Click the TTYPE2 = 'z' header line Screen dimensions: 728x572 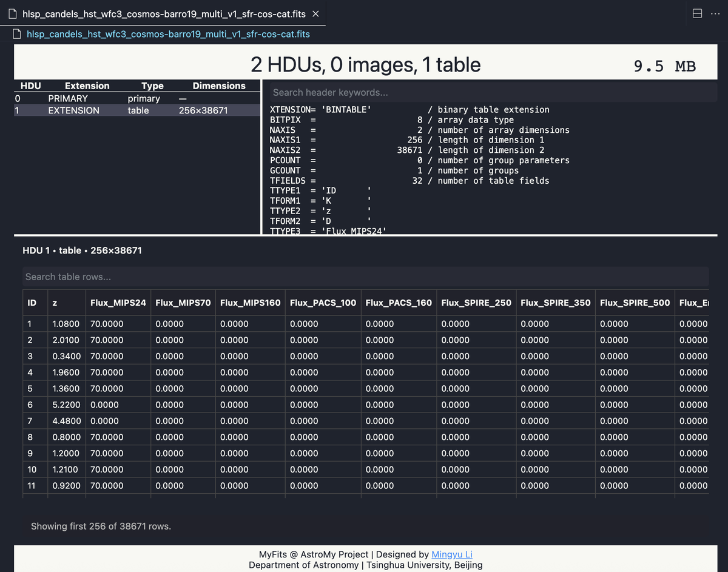click(x=320, y=211)
